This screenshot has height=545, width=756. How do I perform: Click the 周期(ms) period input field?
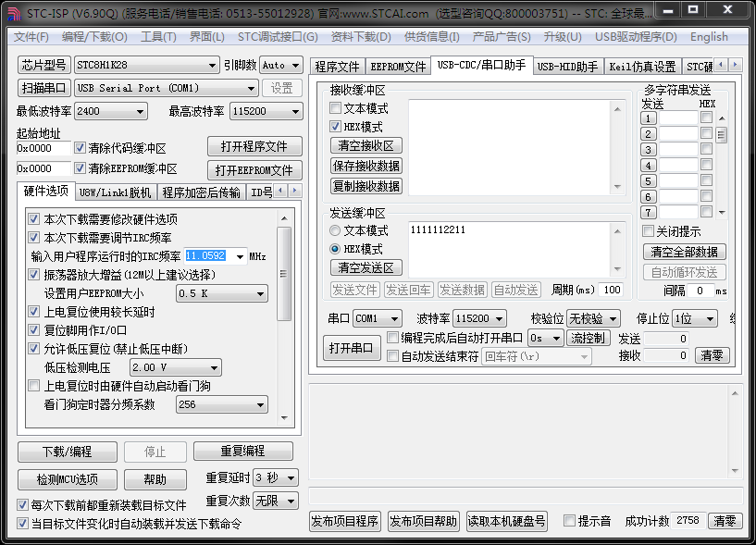610,290
